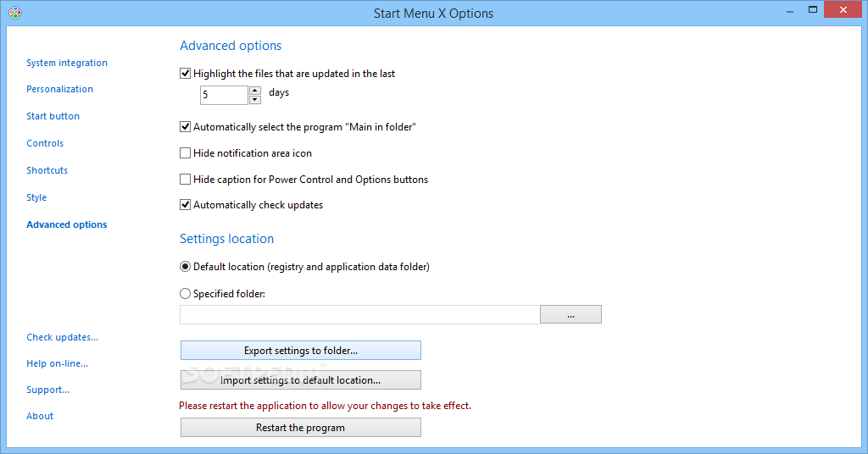The image size is (868, 454).
Task: Open Help on-line... link
Action: point(58,364)
